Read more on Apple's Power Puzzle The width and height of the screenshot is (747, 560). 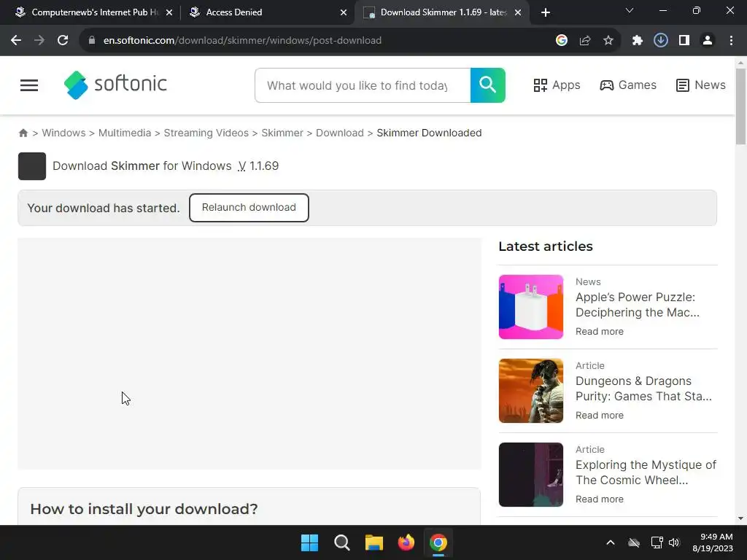pos(600,332)
